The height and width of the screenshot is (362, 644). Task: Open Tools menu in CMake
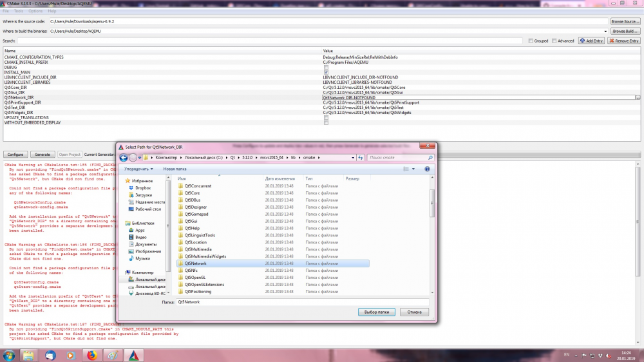19,11
